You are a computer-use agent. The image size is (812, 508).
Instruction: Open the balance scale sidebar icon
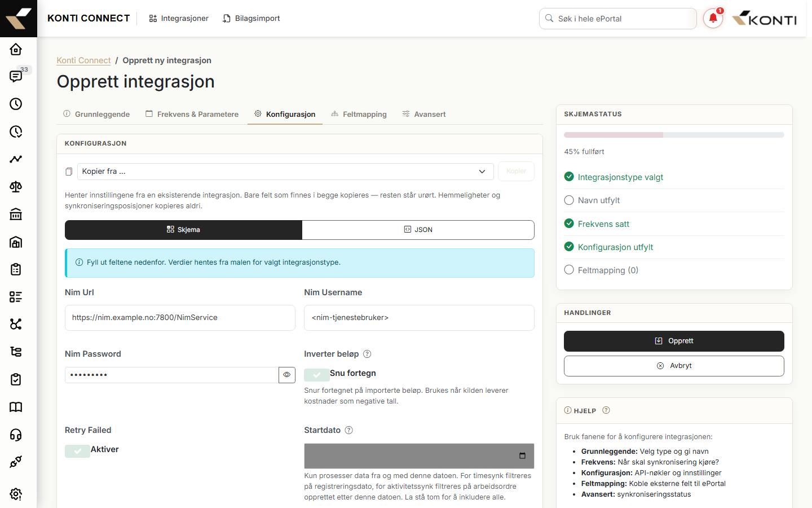tap(16, 187)
